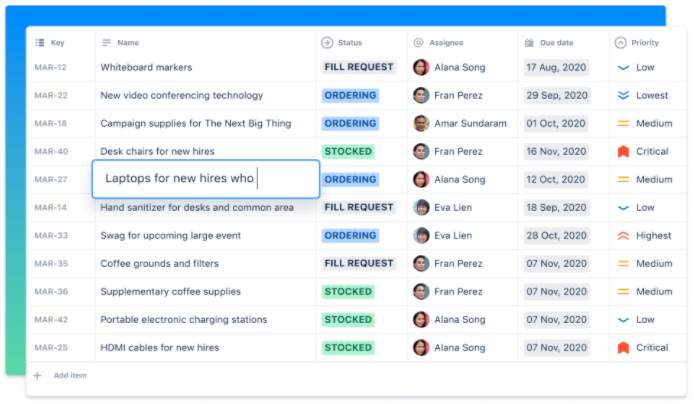Click the Add item button
Image resolution: width=694 pixels, height=404 pixels.
click(x=68, y=376)
